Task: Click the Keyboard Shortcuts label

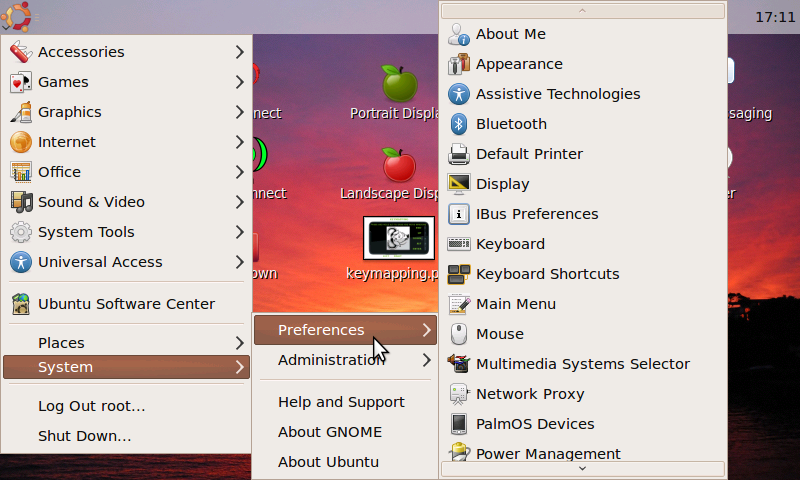Action: 548,274
